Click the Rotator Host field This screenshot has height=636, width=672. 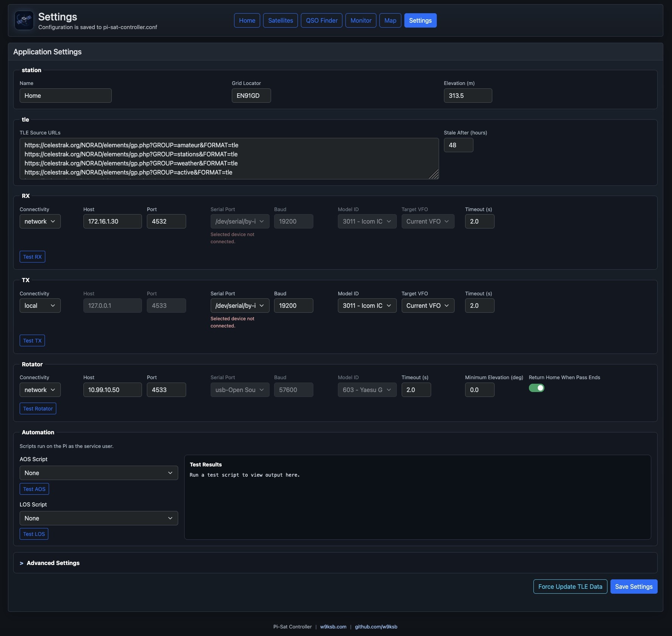113,390
